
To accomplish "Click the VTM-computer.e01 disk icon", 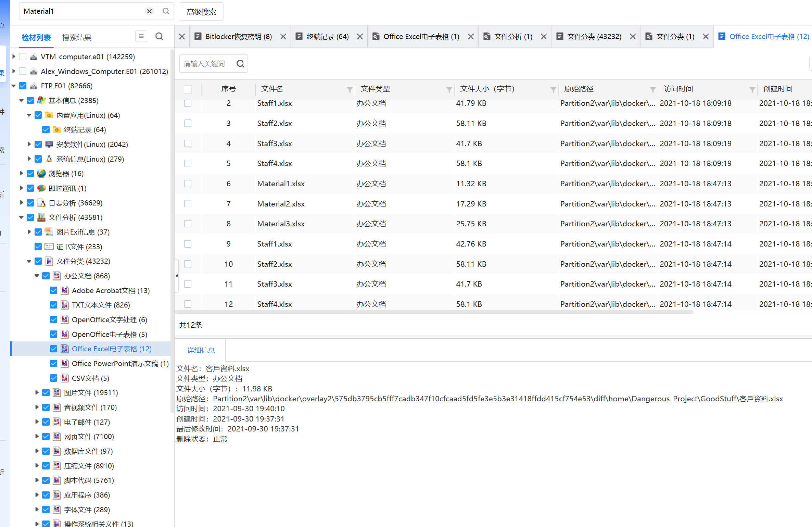I will [34, 57].
